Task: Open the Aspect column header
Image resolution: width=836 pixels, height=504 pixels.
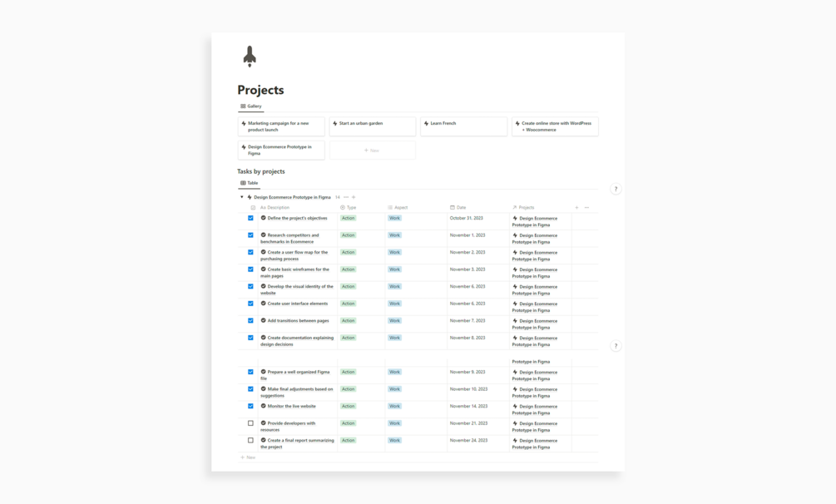Action: [398, 207]
